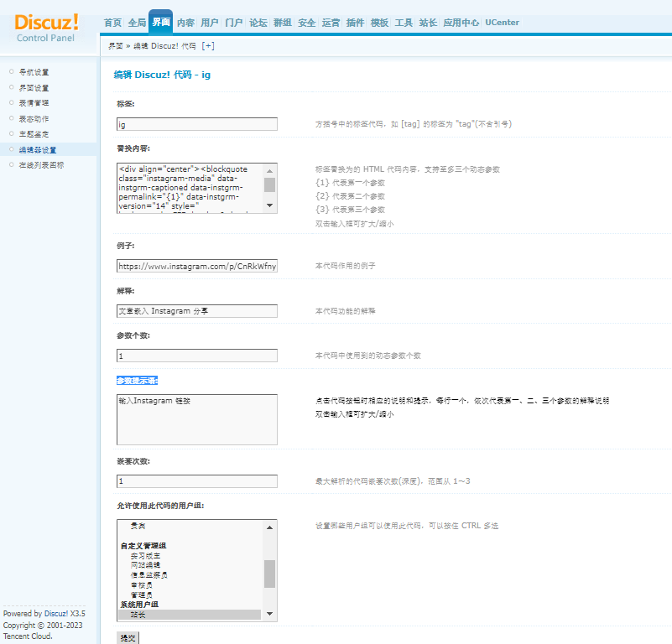Image resolution: width=672 pixels, height=644 pixels.
Task: Open the 模板 top menu
Action: tap(380, 23)
